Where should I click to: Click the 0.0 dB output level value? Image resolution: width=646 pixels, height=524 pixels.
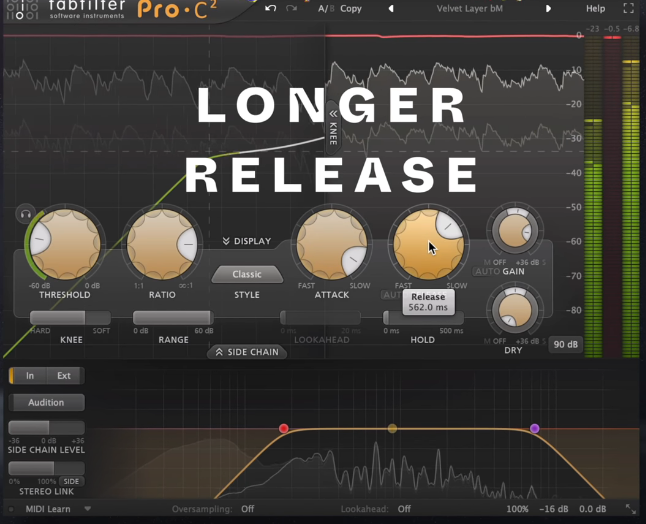click(592, 509)
